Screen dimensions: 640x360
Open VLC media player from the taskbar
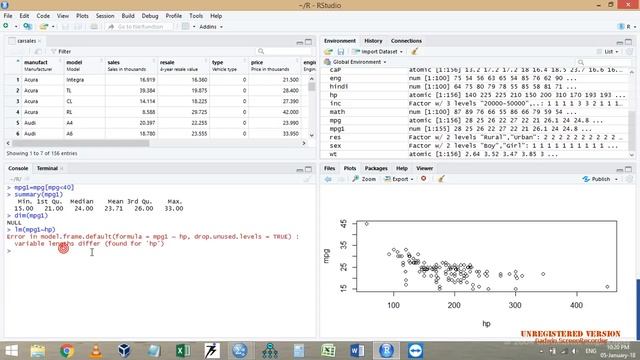96,351
